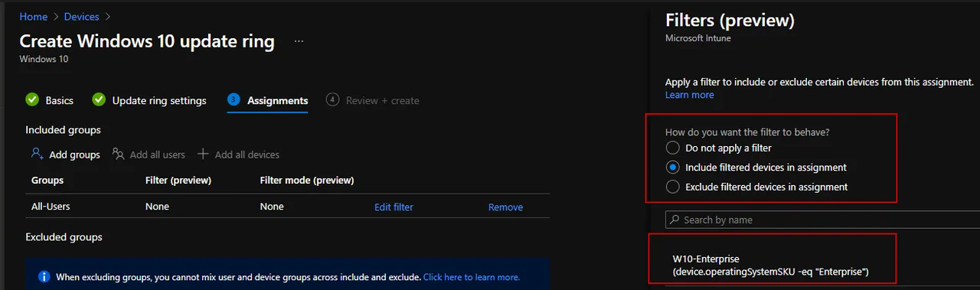This screenshot has height=290, width=980.
Task: Click the search magnifier icon
Action: tap(675, 220)
